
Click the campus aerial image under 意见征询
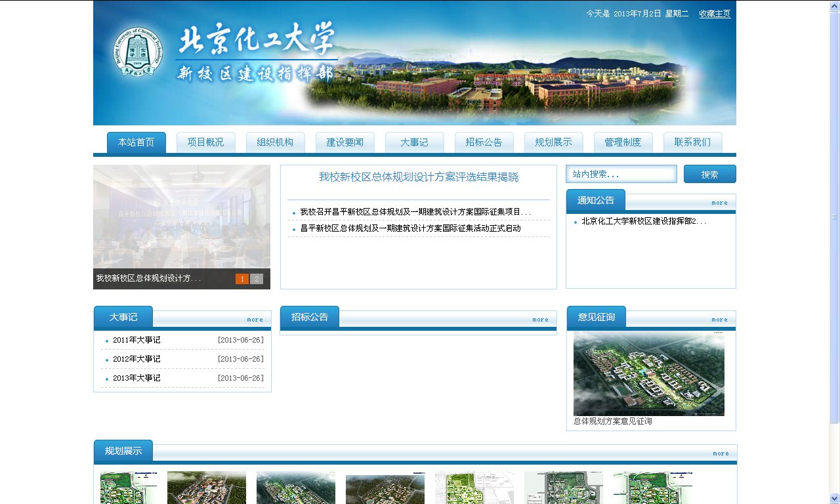[648, 373]
